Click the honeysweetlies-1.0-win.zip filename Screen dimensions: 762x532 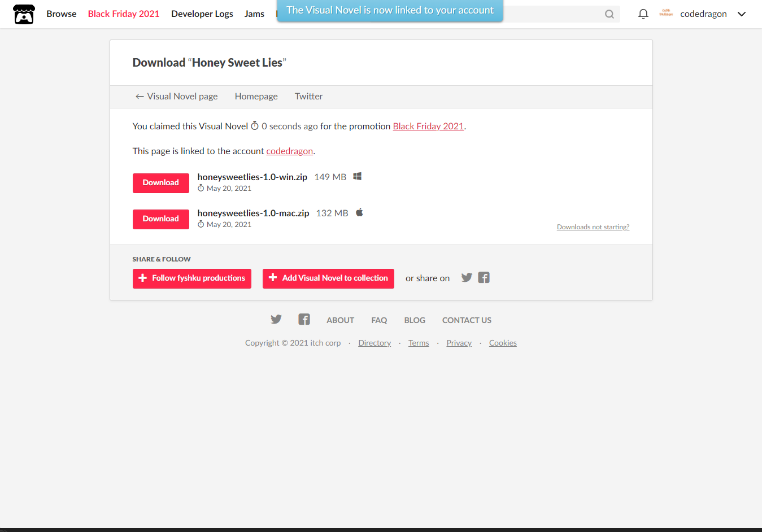[252, 177]
